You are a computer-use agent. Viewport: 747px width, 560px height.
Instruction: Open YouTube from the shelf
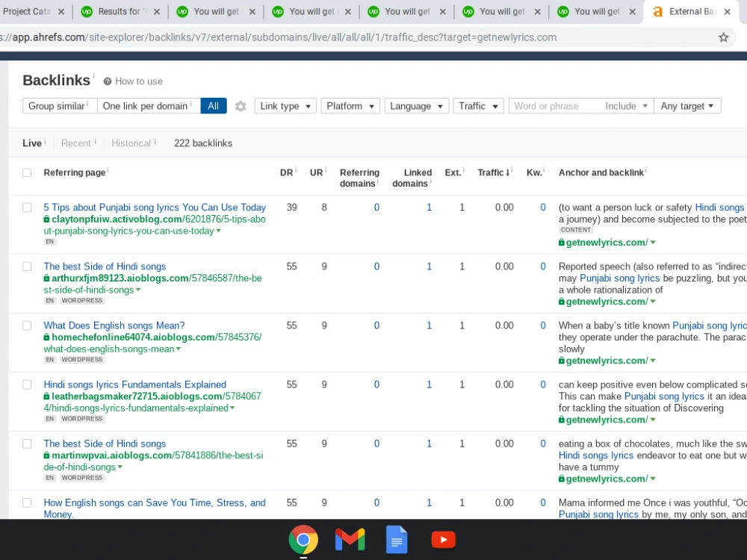(443, 540)
